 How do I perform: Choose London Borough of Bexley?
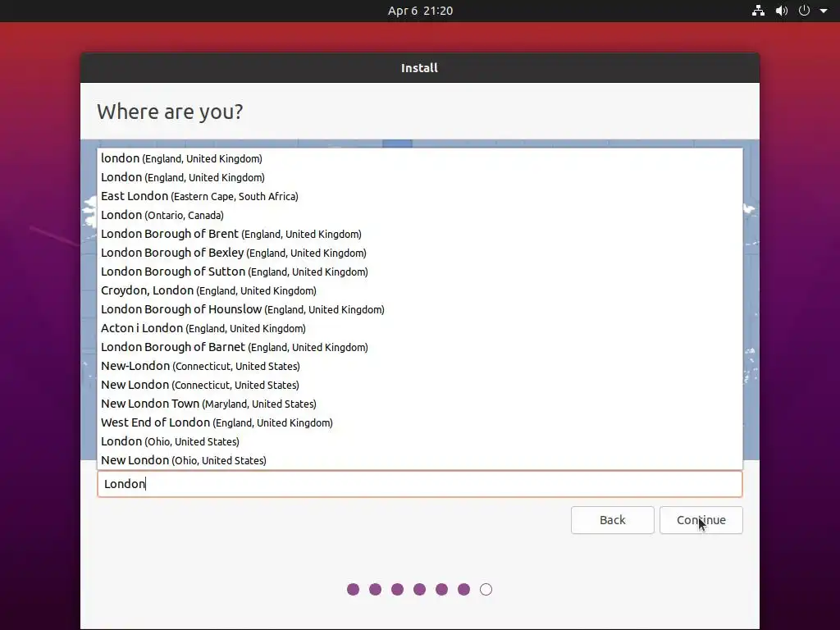[x=420, y=253]
